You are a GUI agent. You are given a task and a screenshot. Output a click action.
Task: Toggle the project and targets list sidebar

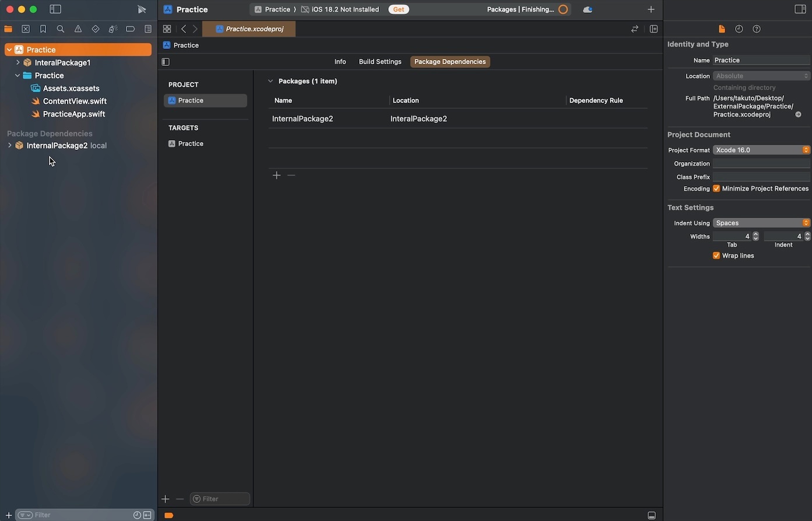[166, 62]
